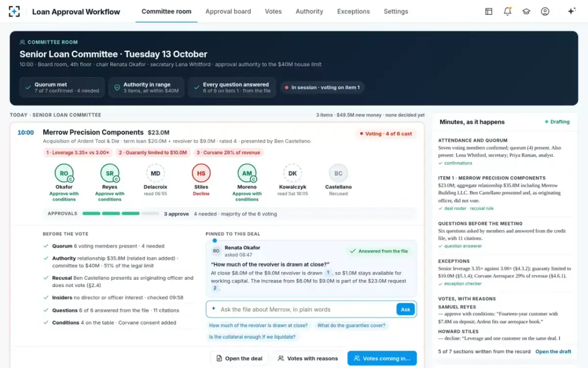Open the layout panel icon
588x368 pixels.
pyautogui.click(x=489, y=11)
